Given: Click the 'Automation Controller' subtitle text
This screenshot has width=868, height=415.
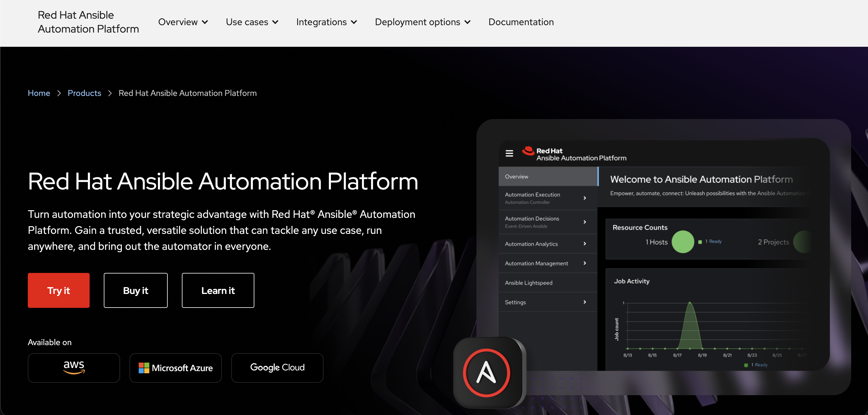Looking at the screenshot, I should coord(527,202).
